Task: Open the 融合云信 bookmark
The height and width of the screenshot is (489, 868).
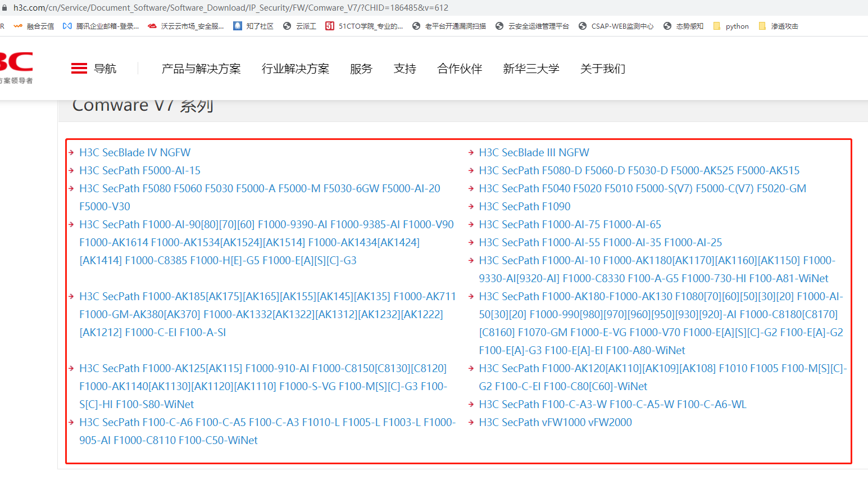Action: click(x=34, y=26)
